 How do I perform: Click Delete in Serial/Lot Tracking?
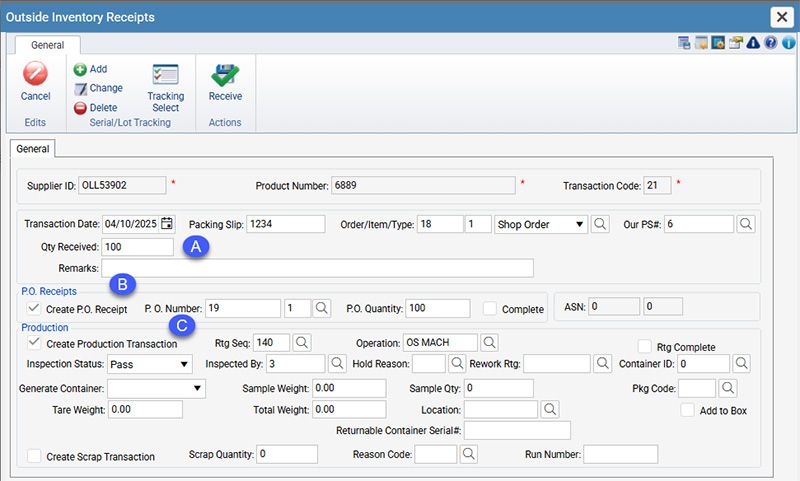click(x=95, y=108)
